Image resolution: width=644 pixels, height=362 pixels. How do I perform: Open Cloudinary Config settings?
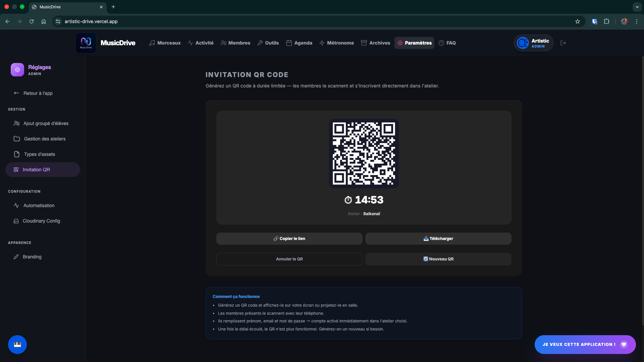pos(43,221)
